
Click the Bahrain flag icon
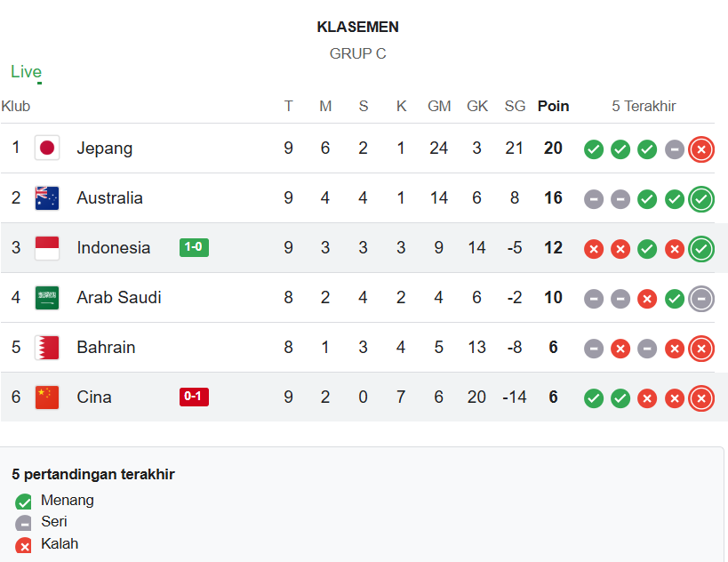point(47,348)
